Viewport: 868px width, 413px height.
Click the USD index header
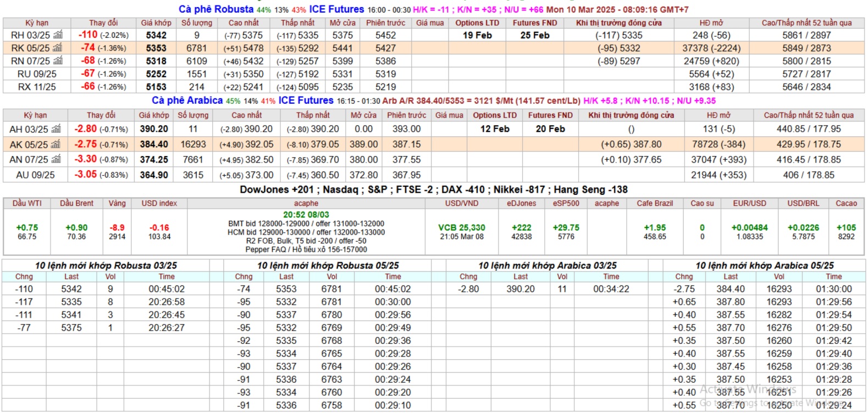(x=159, y=203)
